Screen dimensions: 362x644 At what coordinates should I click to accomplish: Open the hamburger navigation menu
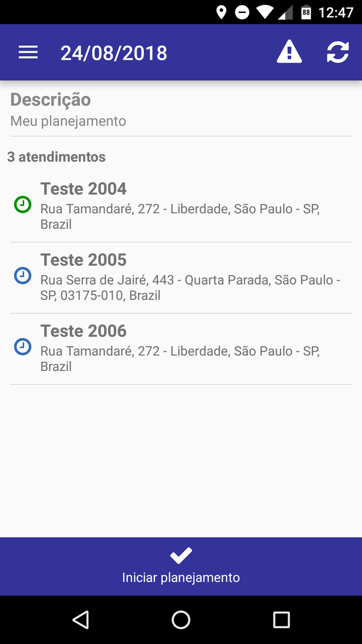coord(28,52)
